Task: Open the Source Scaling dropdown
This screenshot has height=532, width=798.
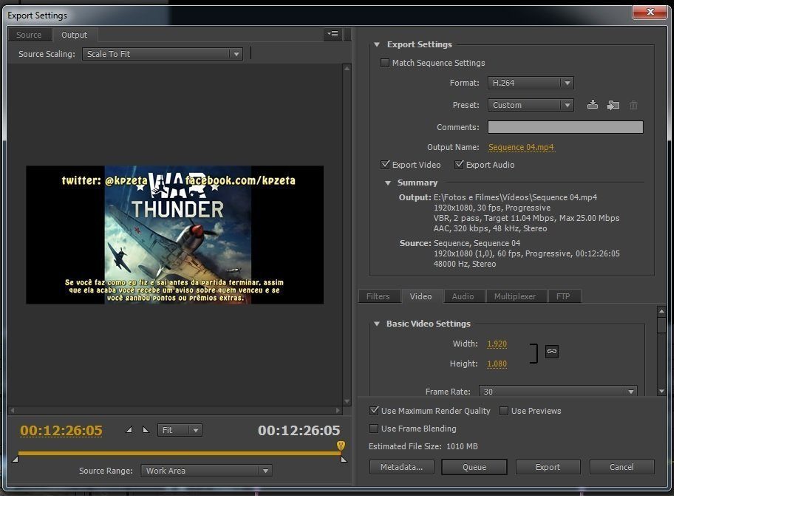Action: (163, 54)
